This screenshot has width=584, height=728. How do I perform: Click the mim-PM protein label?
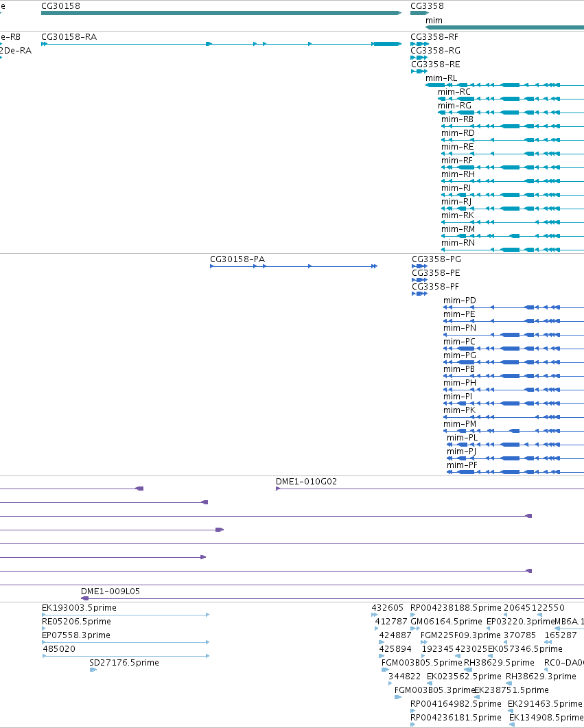pos(460,423)
